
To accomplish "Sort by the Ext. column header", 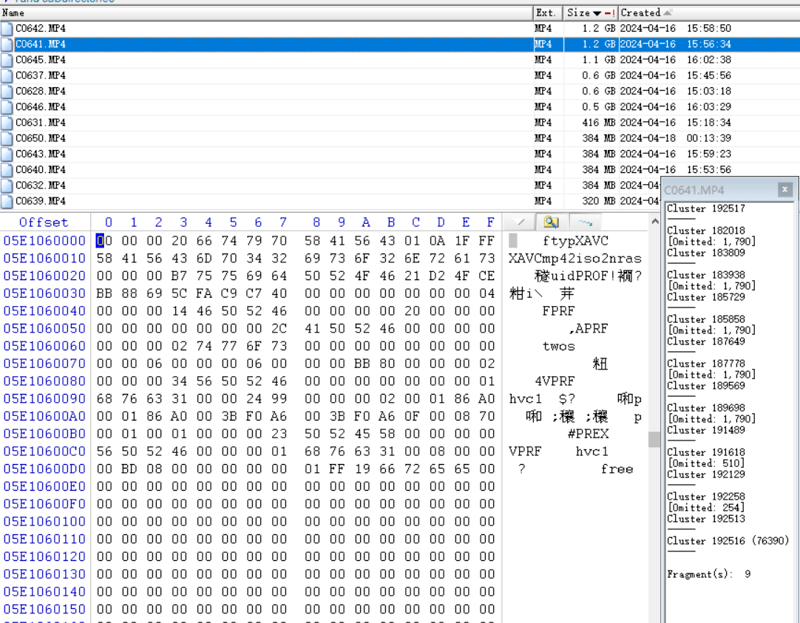I will click(x=548, y=13).
